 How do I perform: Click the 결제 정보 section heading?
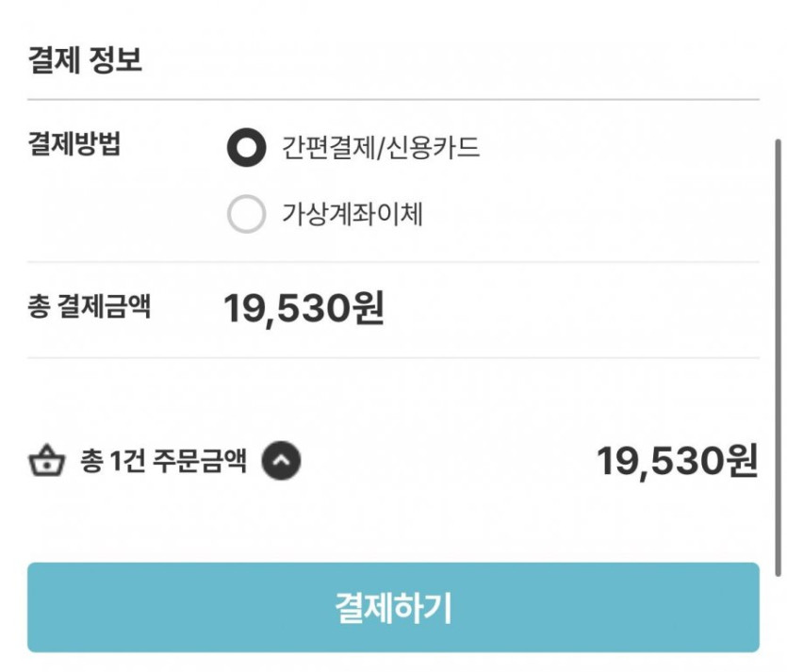click(85, 60)
